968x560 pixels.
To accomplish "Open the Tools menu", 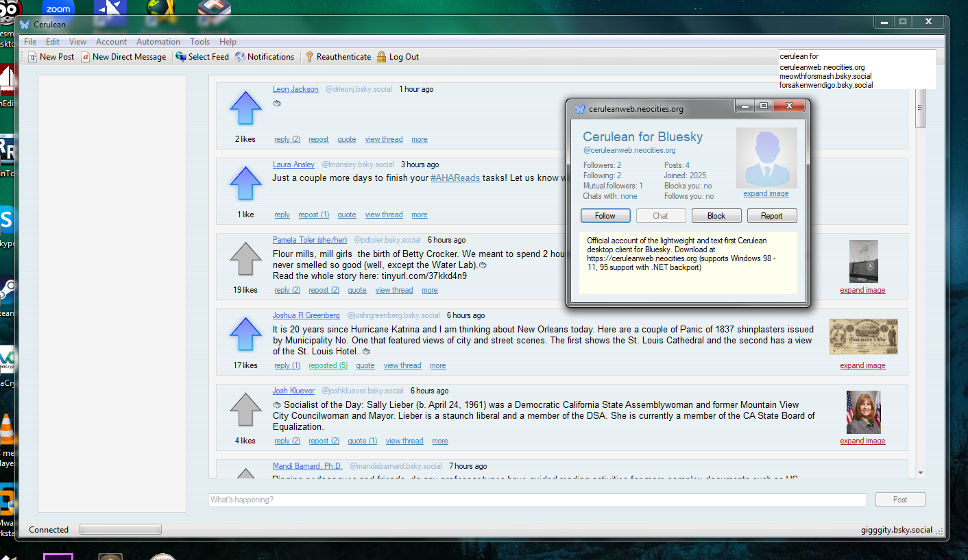I will pyautogui.click(x=199, y=42).
